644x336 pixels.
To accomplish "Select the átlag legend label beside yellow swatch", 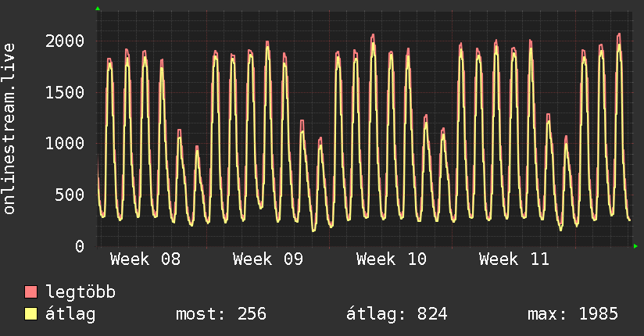I will pyautogui.click(x=70, y=314).
